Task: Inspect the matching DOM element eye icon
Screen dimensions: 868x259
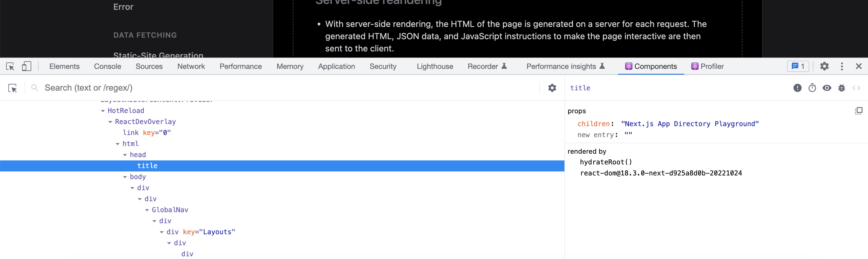Action: point(827,88)
